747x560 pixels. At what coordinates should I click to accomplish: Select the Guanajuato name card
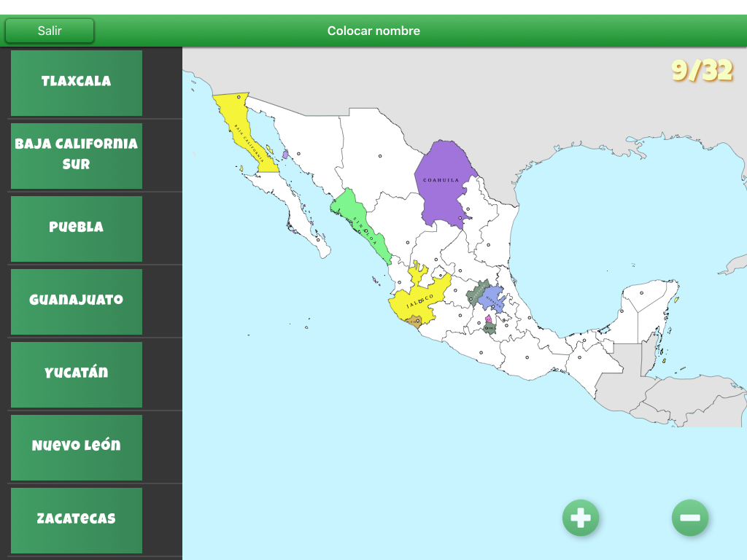click(76, 301)
